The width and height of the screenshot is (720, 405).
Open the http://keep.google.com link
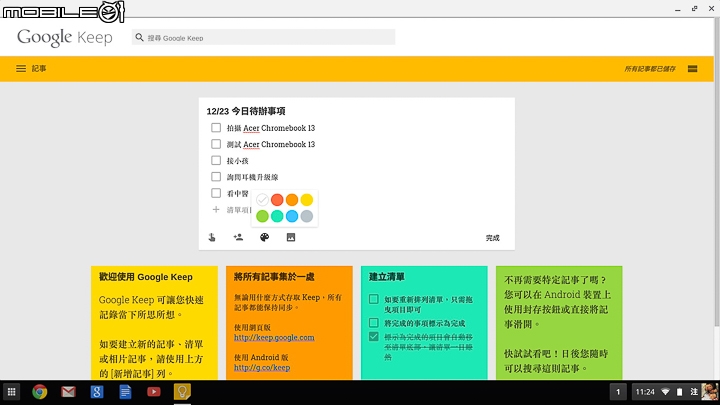pyautogui.click(x=274, y=338)
